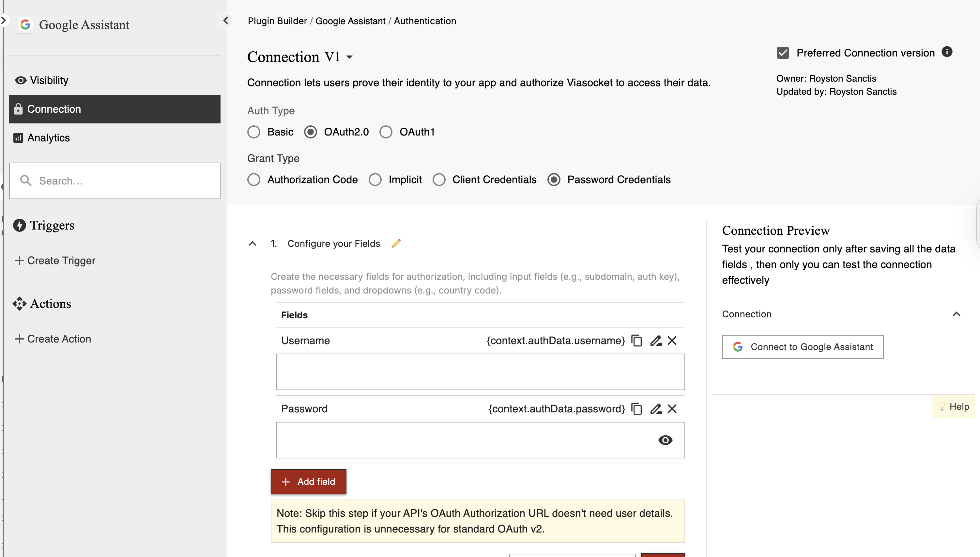Click the Username input box
This screenshot has width=980, height=557.
[x=481, y=372]
